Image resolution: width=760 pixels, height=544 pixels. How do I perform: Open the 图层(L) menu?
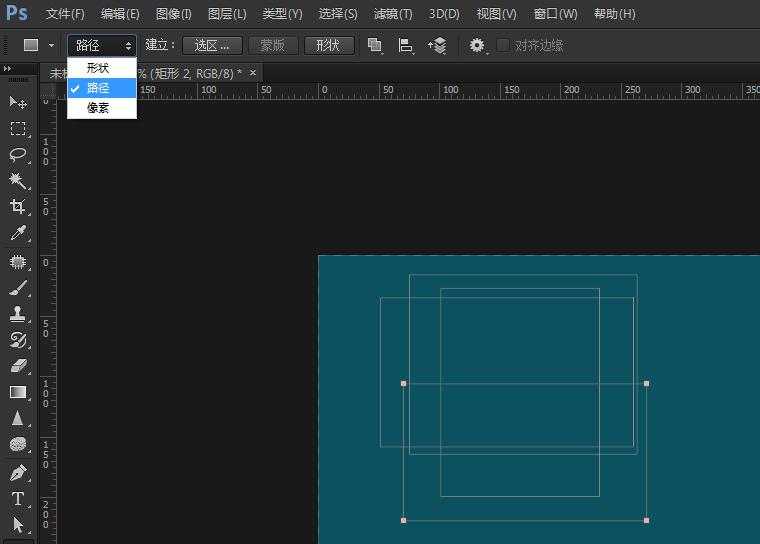(227, 14)
